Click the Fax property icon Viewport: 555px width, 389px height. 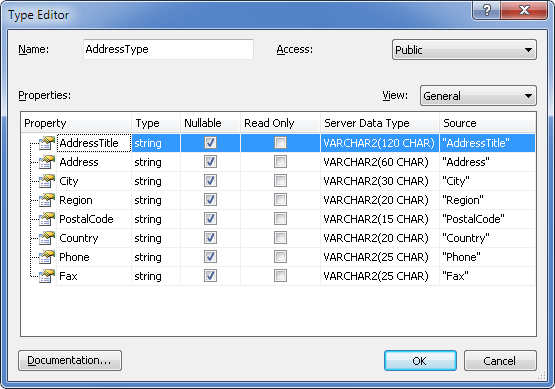(x=47, y=276)
